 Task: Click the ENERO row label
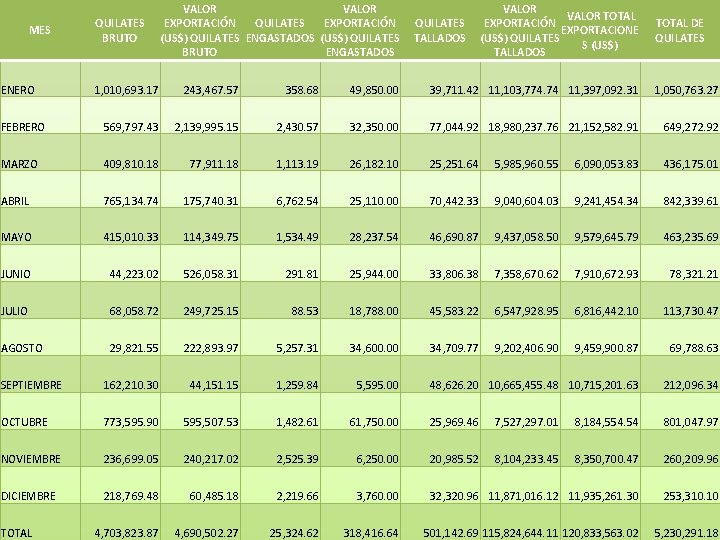pyautogui.click(x=18, y=90)
